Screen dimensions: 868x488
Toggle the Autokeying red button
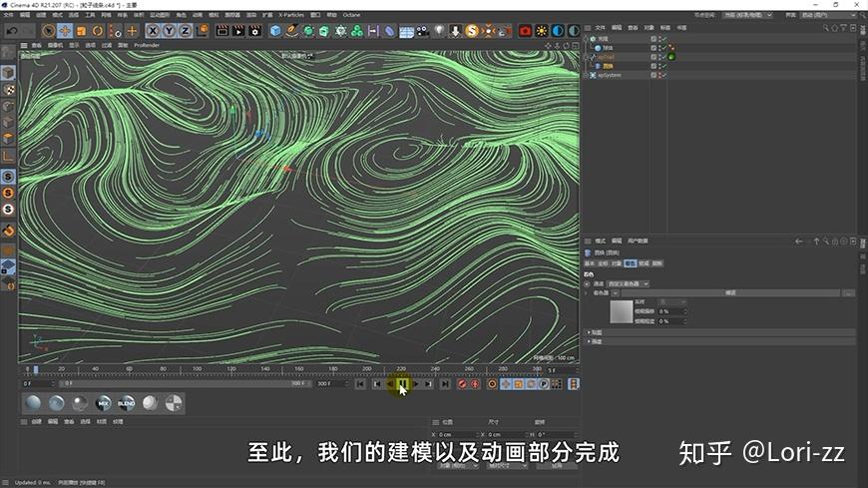coord(475,384)
